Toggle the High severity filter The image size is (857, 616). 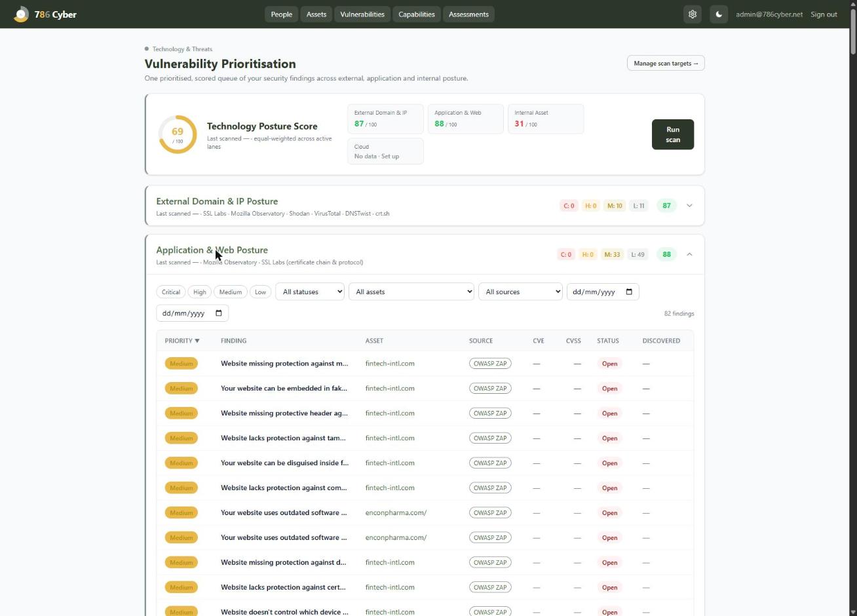click(200, 292)
